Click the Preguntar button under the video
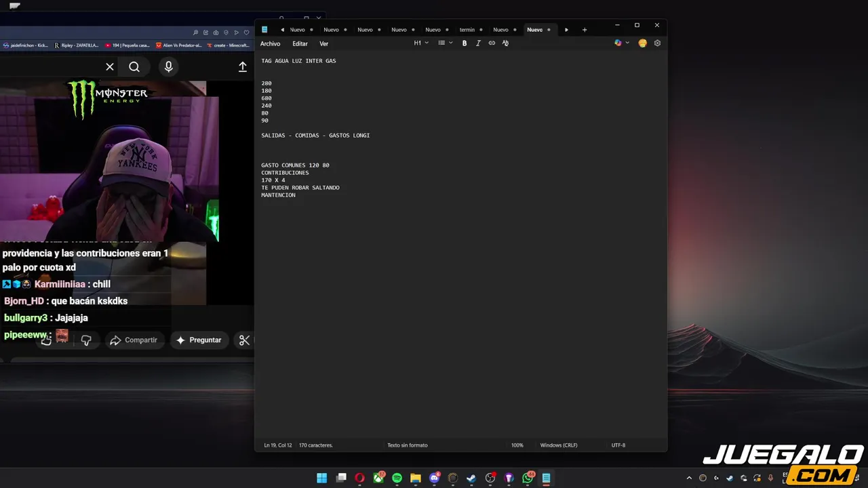The width and height of the screenshot is (868, 488). click(x=199, y=340)
